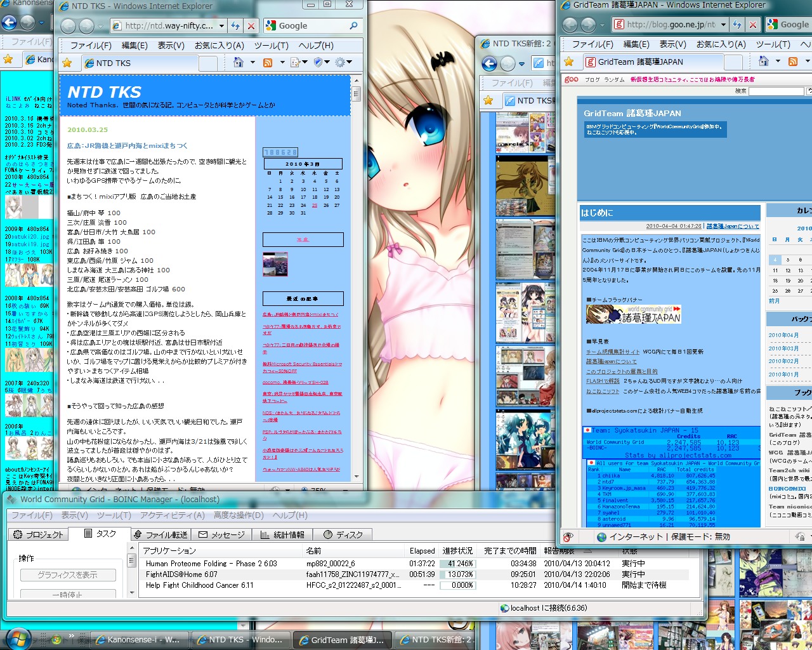The image size is (812, 650).
Task: Click Stop (red X) icon in NTD TKS window
Action: pyautogui.click(x=251, y=26)
